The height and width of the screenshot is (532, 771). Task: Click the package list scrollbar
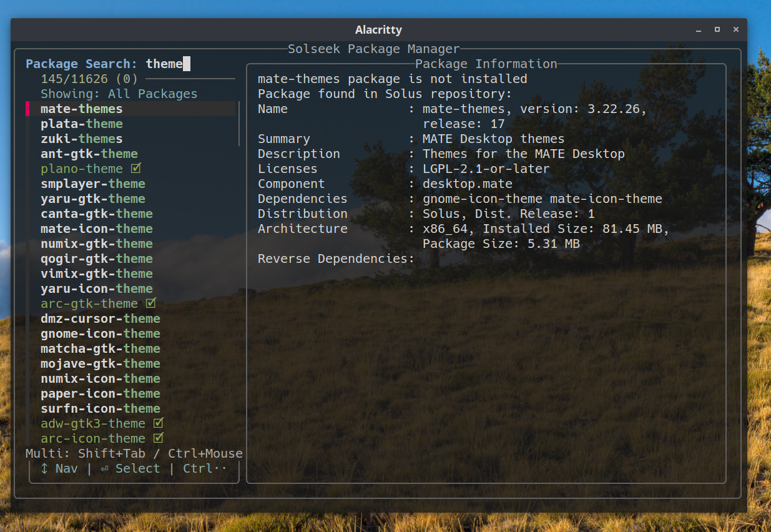[239, 124]
